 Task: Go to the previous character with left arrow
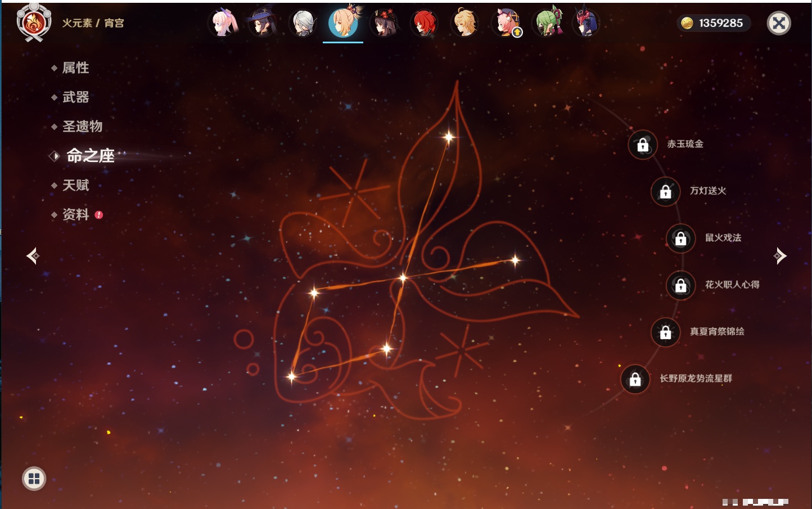coord(33,256)
